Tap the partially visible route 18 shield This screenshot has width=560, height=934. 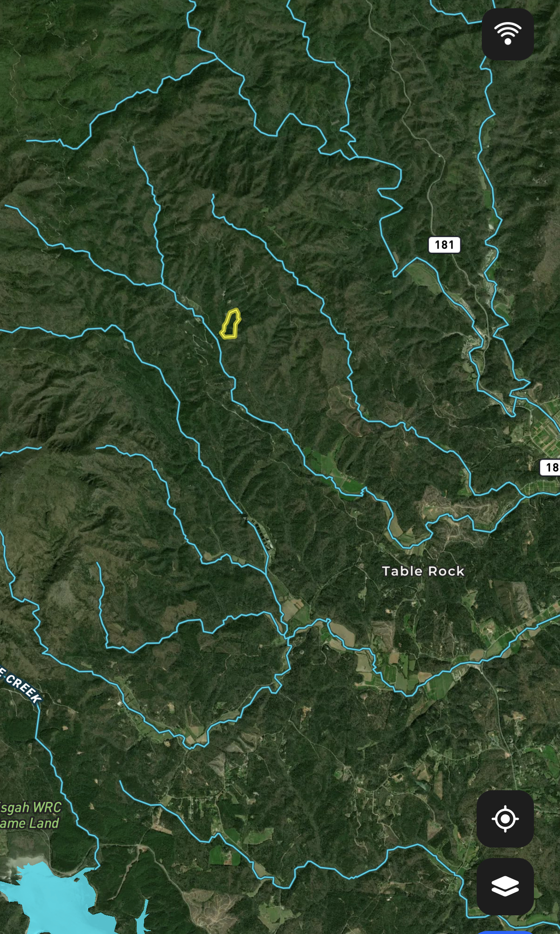point(550,467)
